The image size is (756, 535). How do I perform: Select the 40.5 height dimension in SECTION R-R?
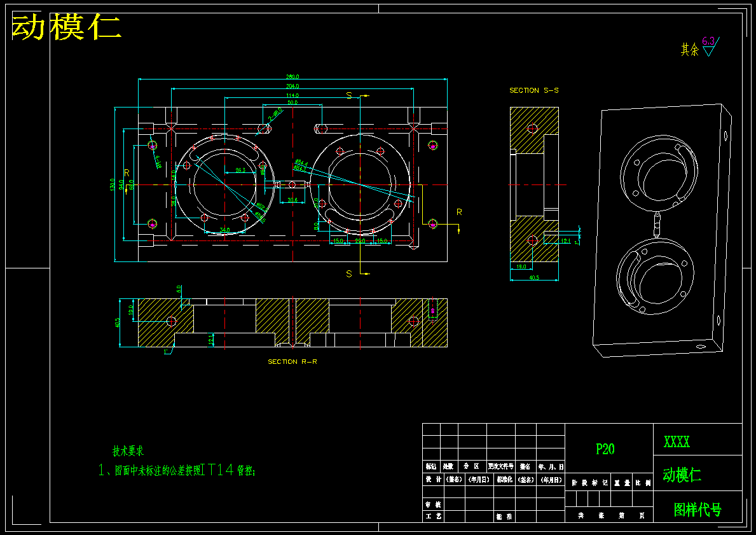(x=117, y=323)
